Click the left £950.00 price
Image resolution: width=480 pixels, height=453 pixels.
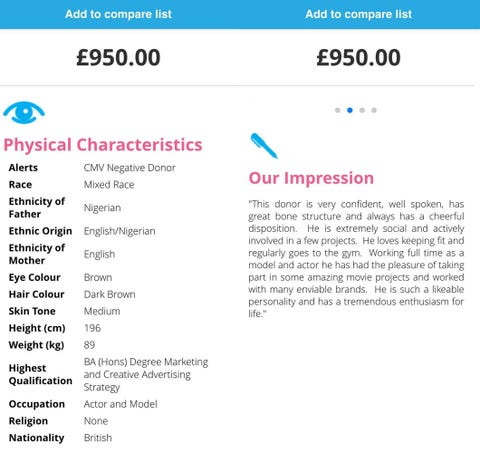click(118, 57)
